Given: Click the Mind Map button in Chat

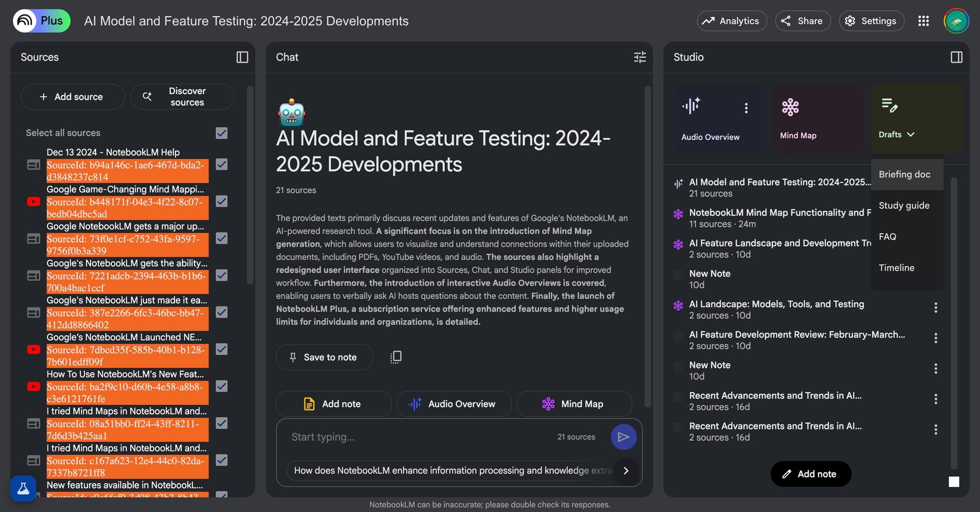Looking at the screenshot, I should (x=574, y=404).
